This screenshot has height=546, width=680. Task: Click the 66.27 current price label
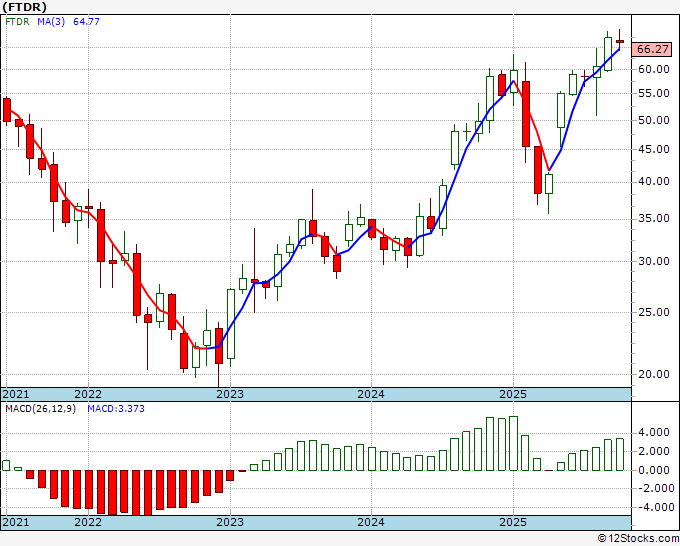click(653, 49)
